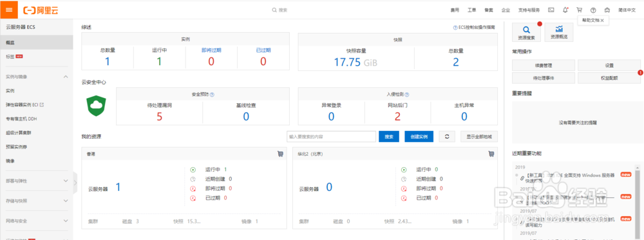Click the search magnifier in top bar

pos(274,10)
